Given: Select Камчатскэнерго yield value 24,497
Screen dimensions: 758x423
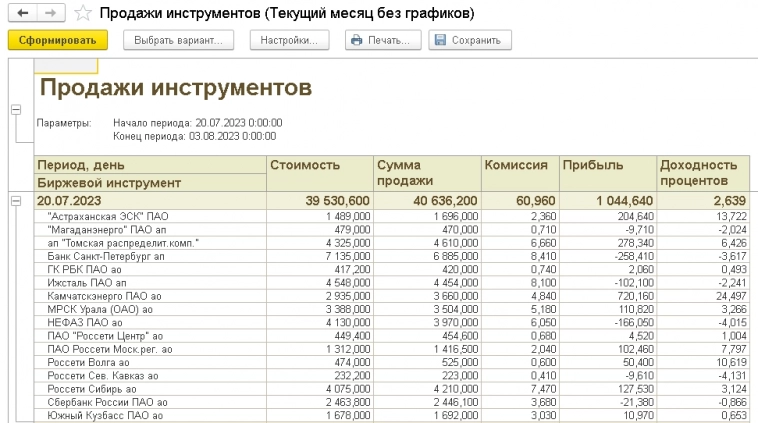Looking at the screenshot, I should pyautogui.click(x=703, y=296).
